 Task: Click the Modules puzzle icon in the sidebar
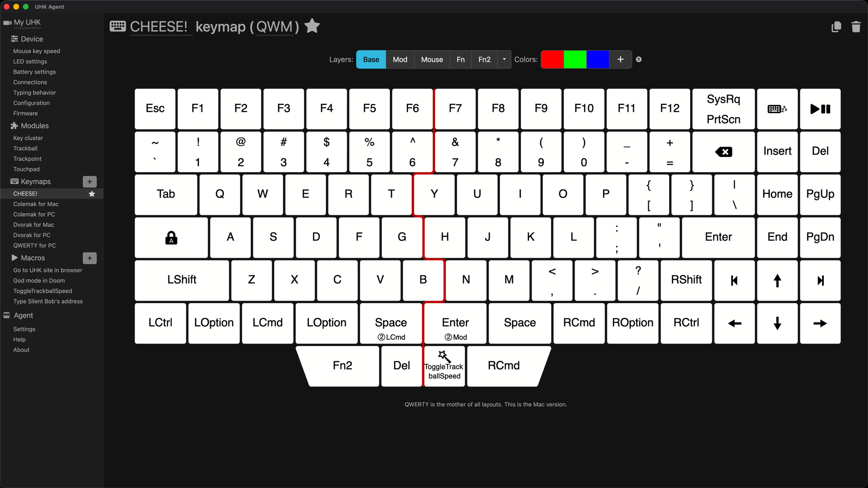pos(14,126)
